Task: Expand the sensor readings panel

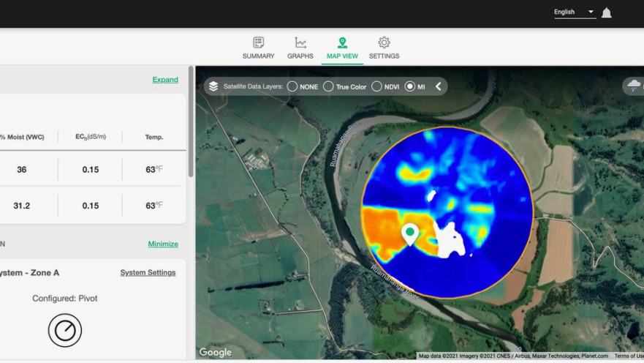Action: [x=165, y=80]
